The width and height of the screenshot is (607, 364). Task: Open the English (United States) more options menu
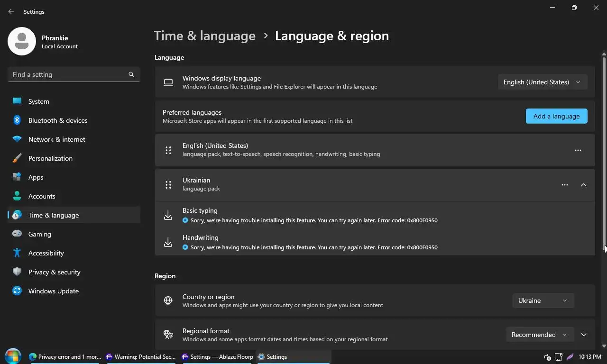tap(578, 150)
